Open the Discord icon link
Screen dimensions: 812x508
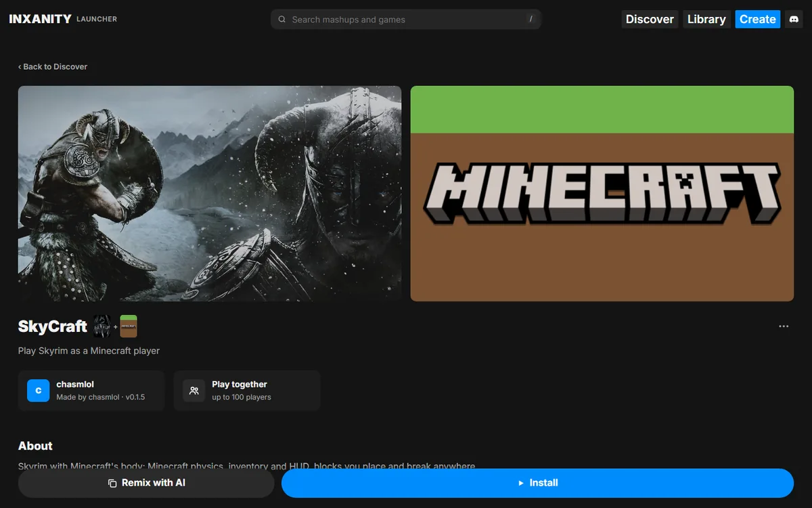[x=793, y=19]
